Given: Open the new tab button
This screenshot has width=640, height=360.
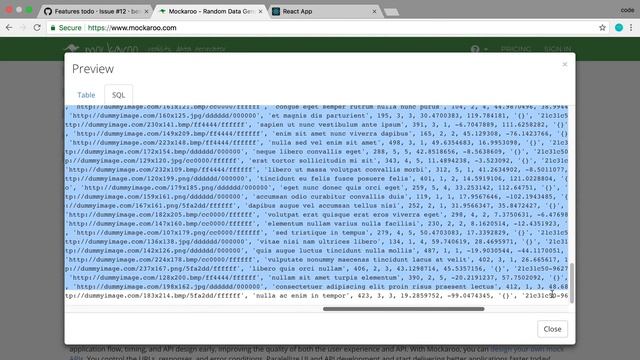Looking at the screenshot, I should coord(391,12).
